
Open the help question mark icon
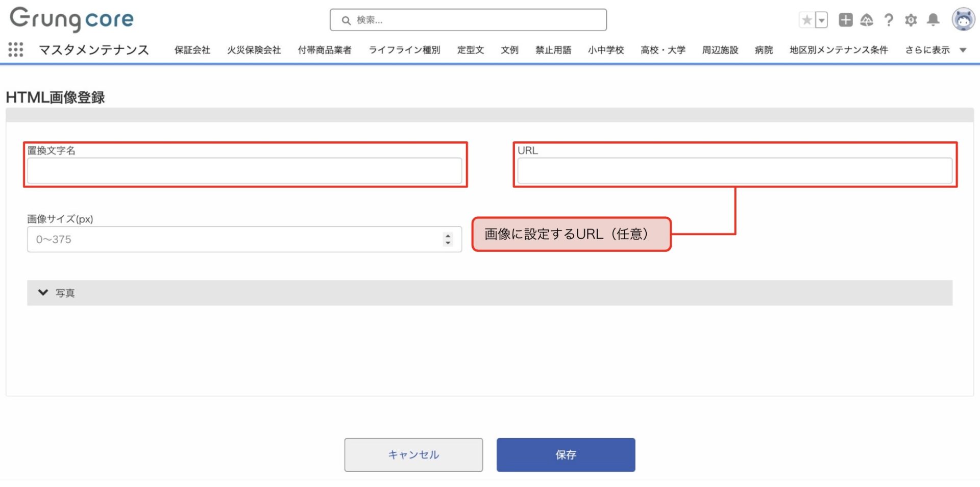point(889,20)
